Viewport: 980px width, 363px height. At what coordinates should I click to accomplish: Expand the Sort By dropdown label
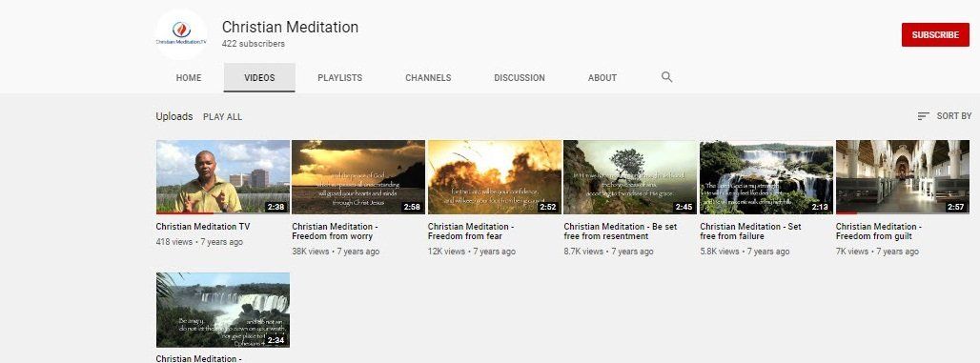pyautogui.click(x=953, y=116)
